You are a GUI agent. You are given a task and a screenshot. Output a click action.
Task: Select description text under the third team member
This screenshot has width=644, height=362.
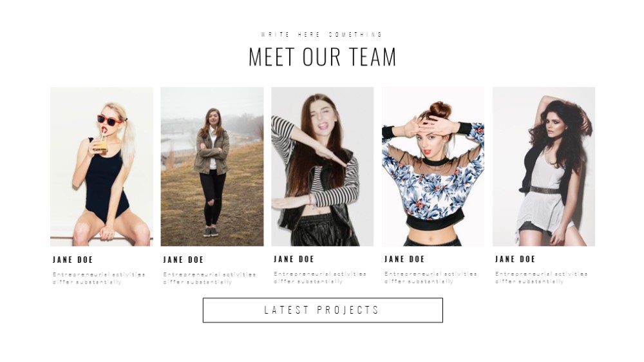320,278
